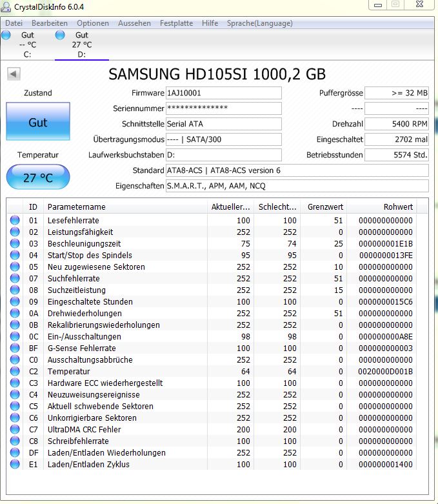Open the Hilfe menu
Screen dimensions: 438x504
[x=210, y=23]
